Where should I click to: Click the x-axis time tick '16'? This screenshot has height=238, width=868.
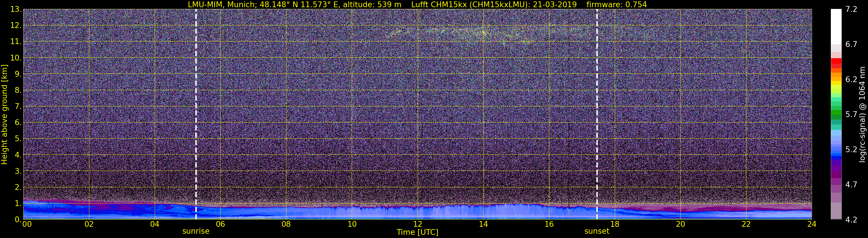[x=549, y=224]
